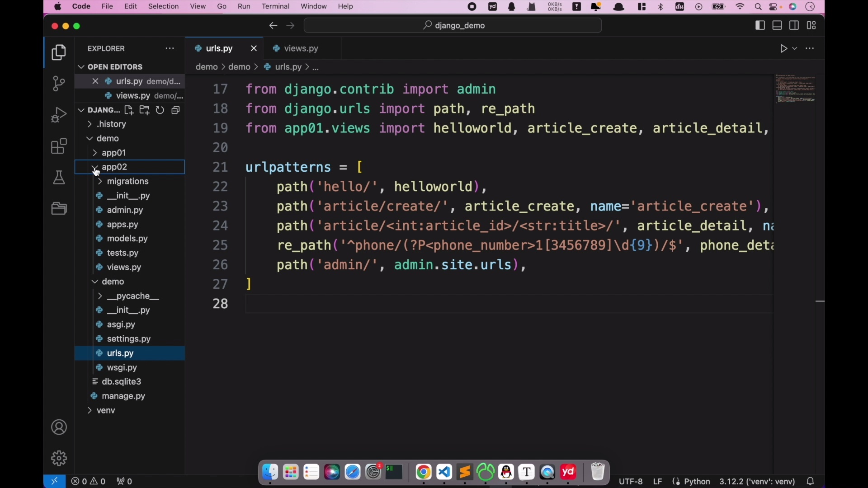Open the Extensions view

point(59,146)
